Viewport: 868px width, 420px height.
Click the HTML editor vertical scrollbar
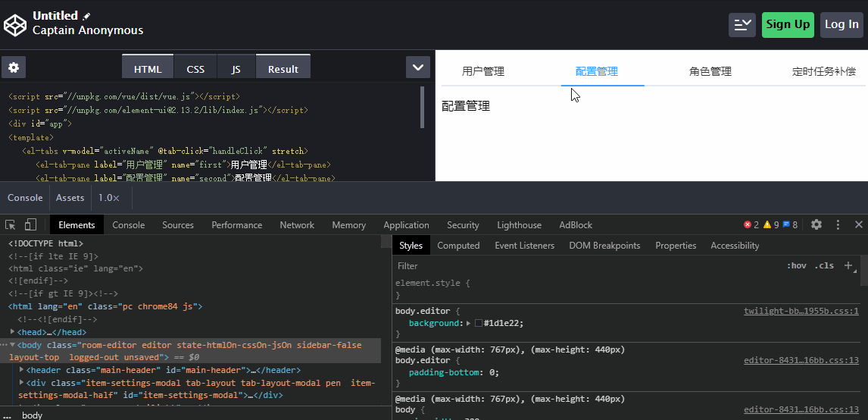pos(423,106)
